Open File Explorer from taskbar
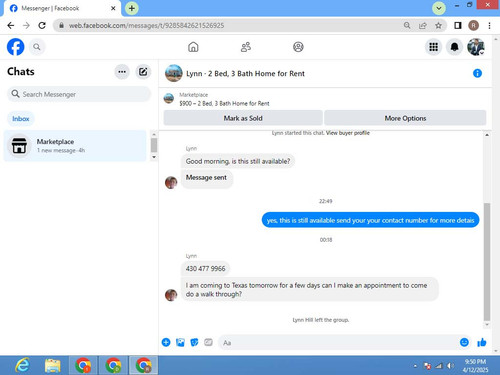This screenshot has height=375, width=500. pos(53,365)
